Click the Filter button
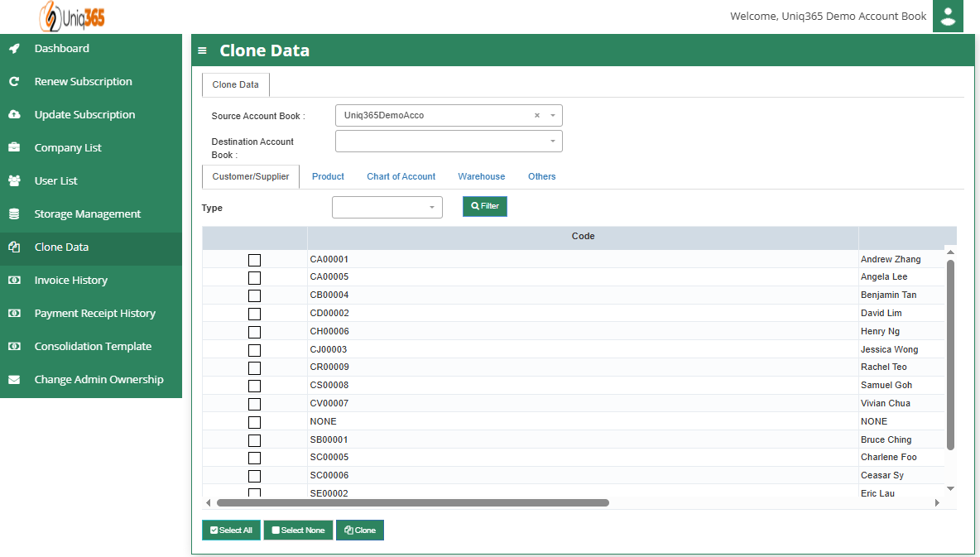 coord(485,206)
